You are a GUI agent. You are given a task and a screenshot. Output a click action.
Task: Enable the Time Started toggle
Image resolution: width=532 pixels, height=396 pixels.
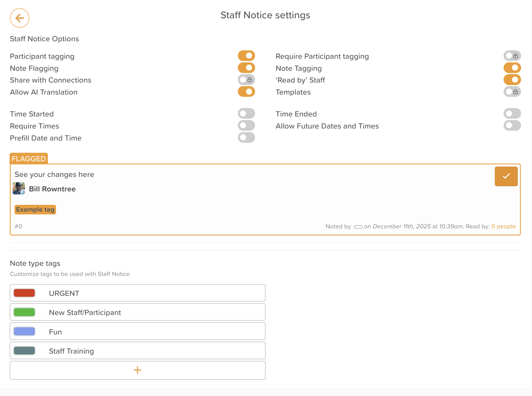tap(246, 113)
